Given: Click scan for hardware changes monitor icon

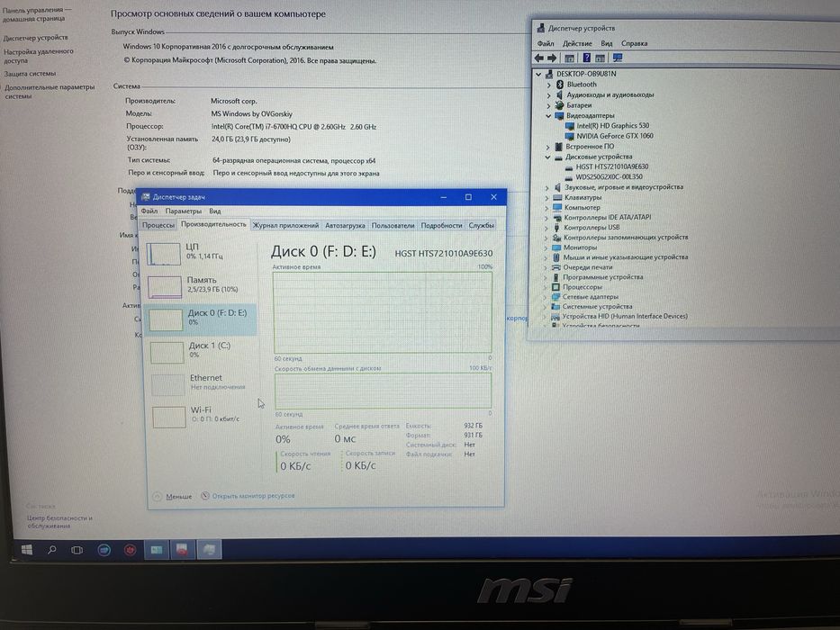Looking at the screenshot, I should coord(617,58).
